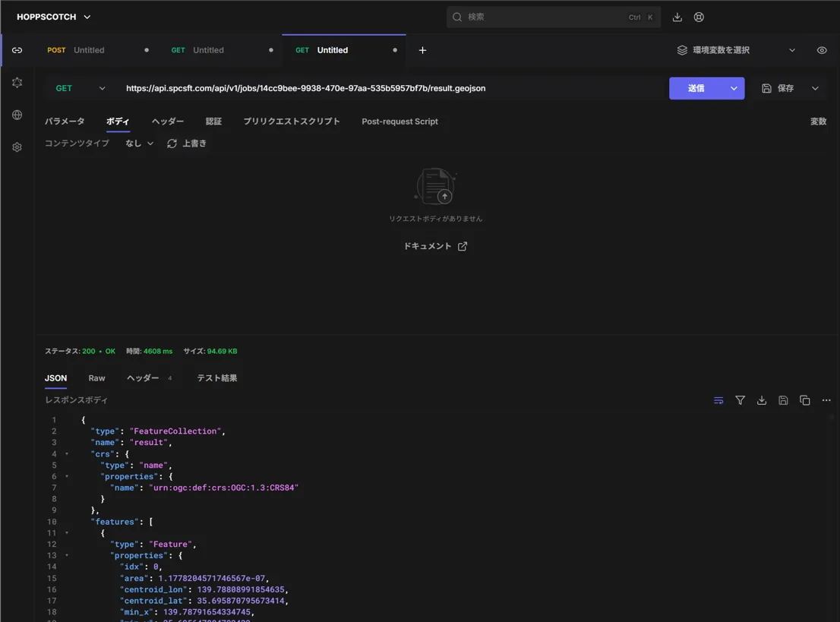
Task: Click the search magnifier icon
Action: click(457, 17)
